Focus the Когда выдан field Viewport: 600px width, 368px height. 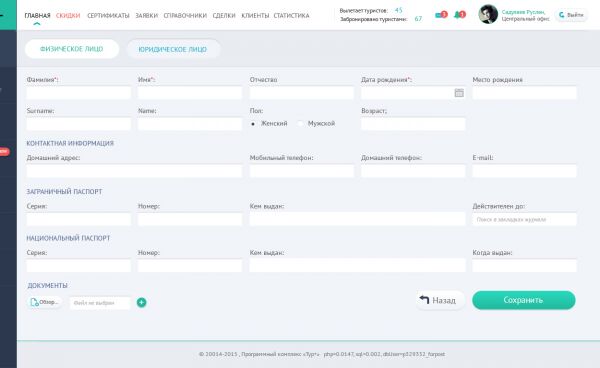coord(524,265)
